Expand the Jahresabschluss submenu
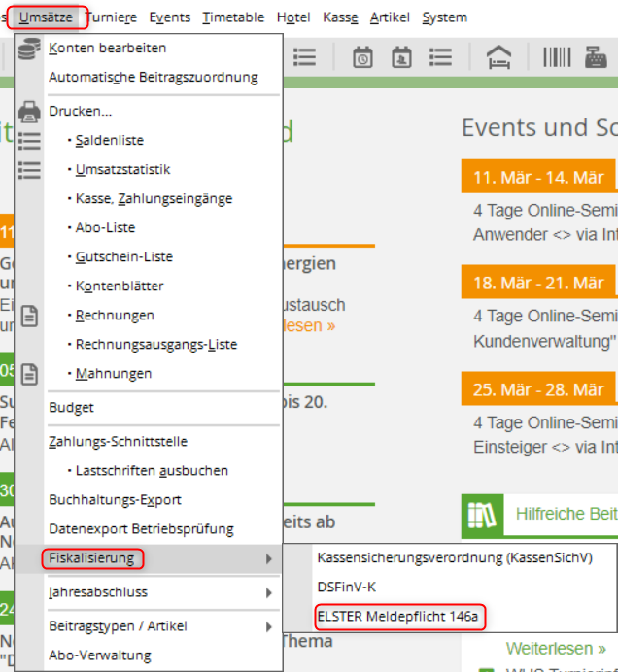Screen dimensions: 618x672 (269, 592)
